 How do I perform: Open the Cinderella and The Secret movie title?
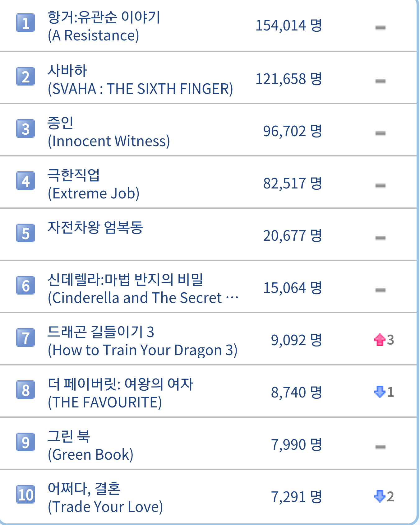143,289
